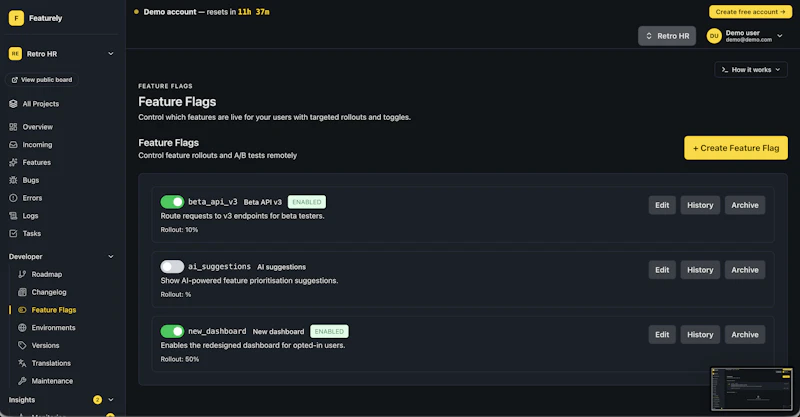Click the Errors alert icon
The image size is (800, 417).
(13, 198)
